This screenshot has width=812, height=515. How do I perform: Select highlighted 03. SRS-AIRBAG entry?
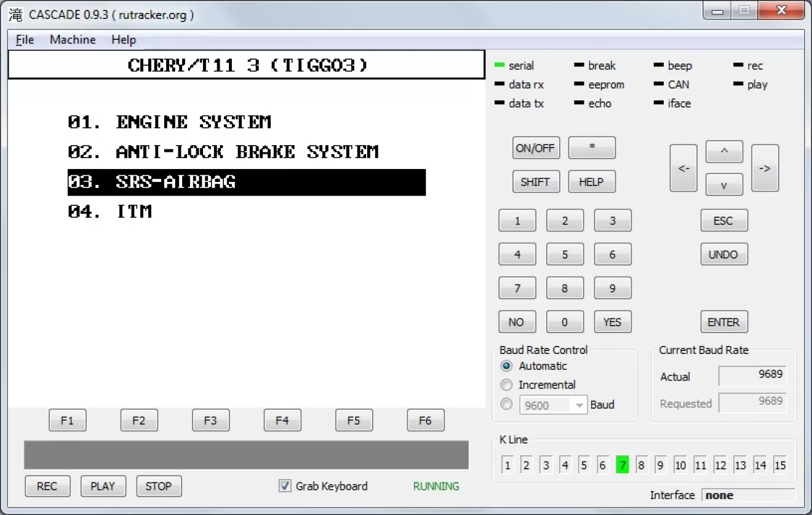pyautogui.click(x=247, y=183)
